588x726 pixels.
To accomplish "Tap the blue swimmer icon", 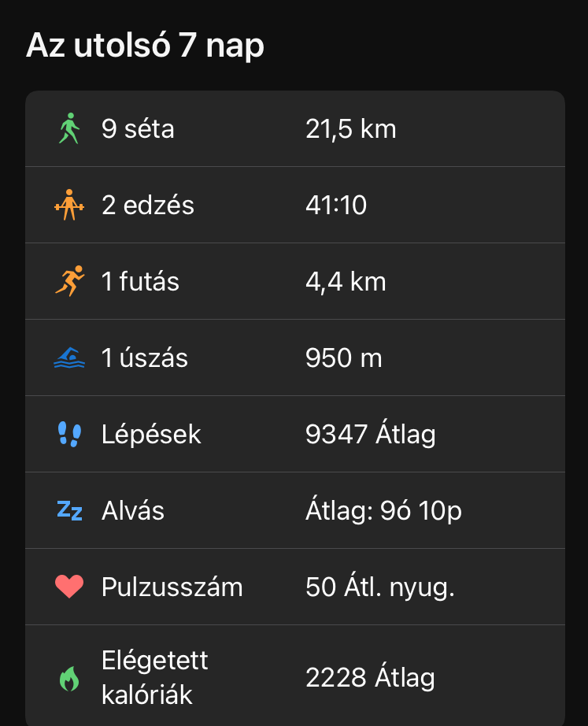I will [x=69, y=358].
